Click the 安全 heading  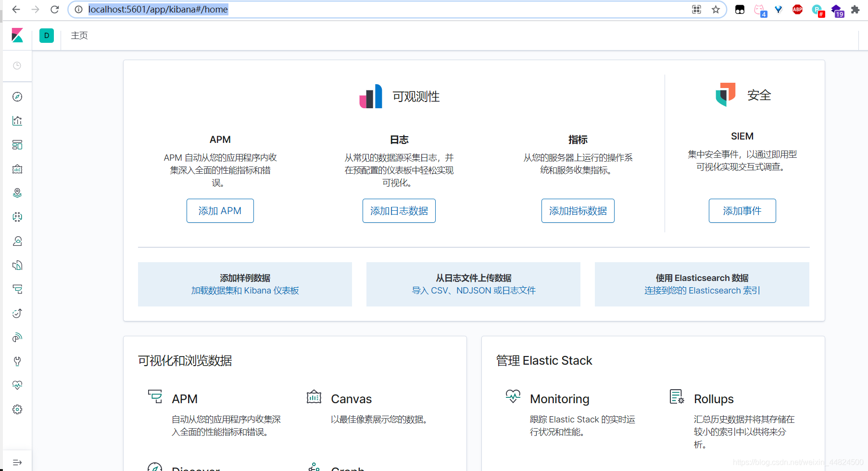click(759, 95)
